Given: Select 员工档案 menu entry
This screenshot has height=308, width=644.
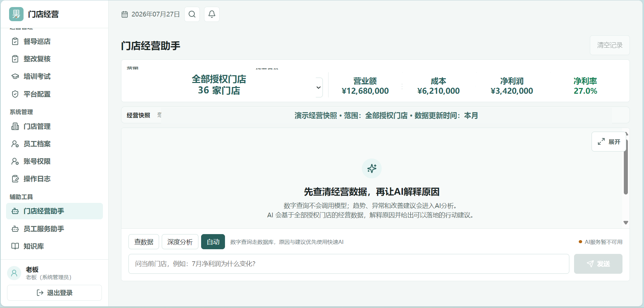Looking at the screenshot, I should pos(54,144).
